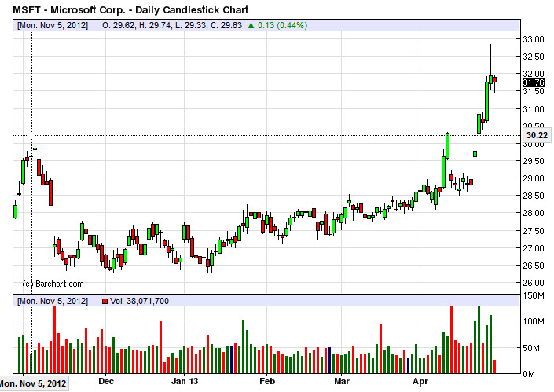The height and width of the screenshot is (392, 554).
Task: Click the 'Apr' month label on time axis
Action: coord(420,382)
